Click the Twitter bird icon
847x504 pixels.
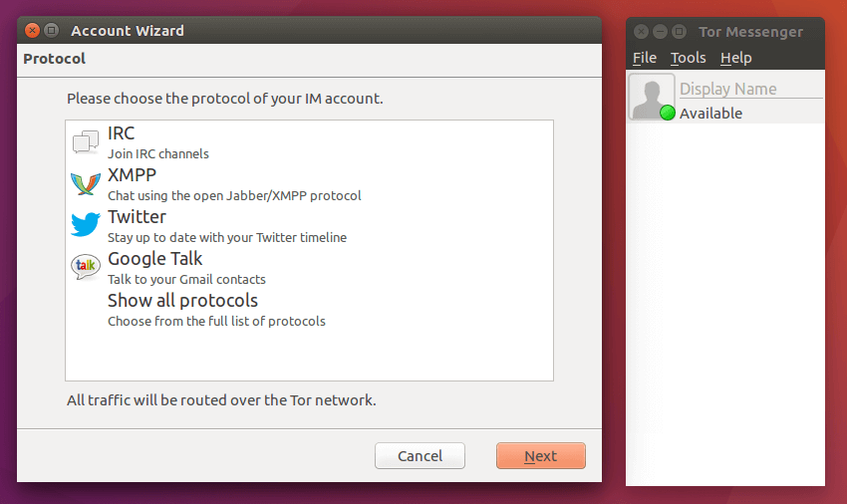click(86, 226)
